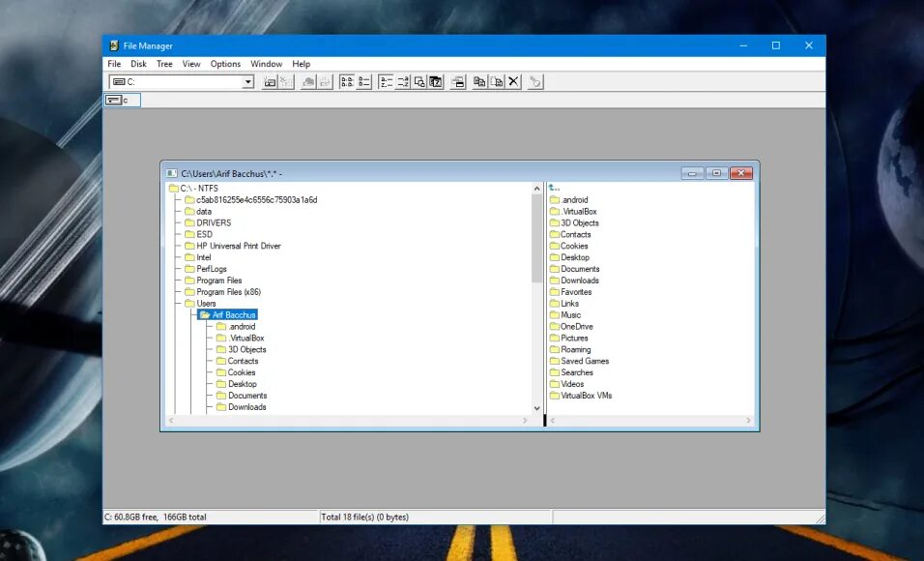Collapse the Users folder in the tree
Screen dimensions: 924x561
click(207, 303)
